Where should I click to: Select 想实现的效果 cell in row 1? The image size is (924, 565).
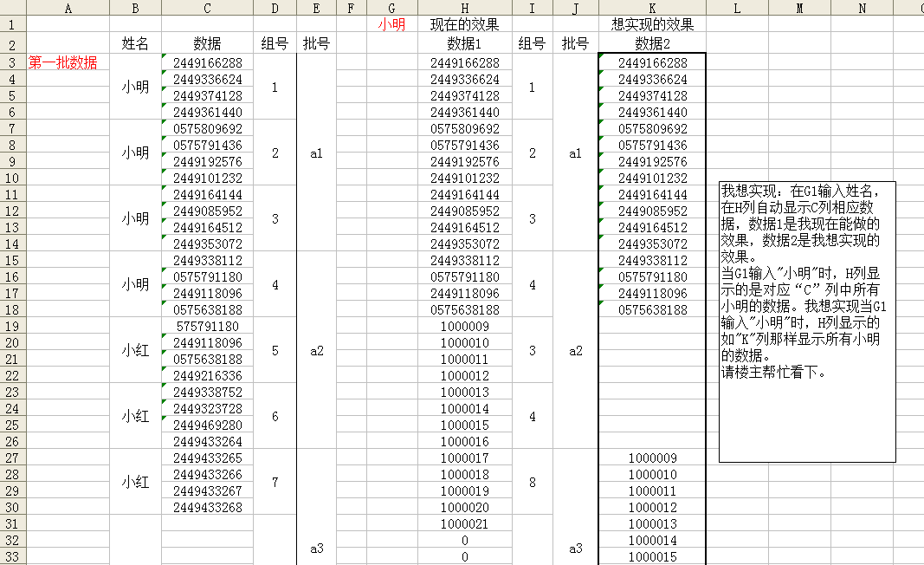click(652, 25)
